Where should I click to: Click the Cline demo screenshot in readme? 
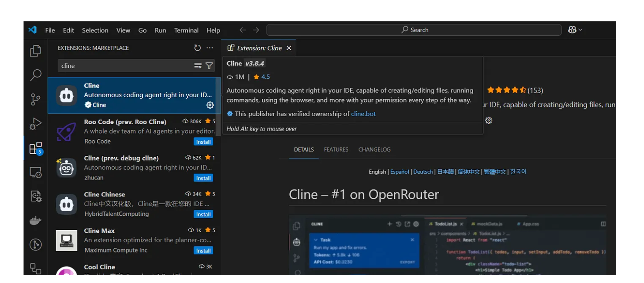[x=447, y=245]
